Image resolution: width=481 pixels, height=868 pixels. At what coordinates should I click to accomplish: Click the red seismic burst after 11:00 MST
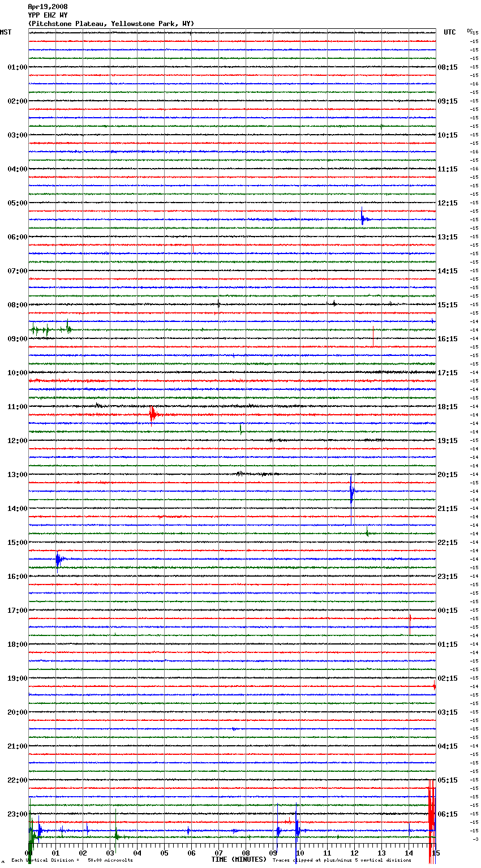[153, 414]
